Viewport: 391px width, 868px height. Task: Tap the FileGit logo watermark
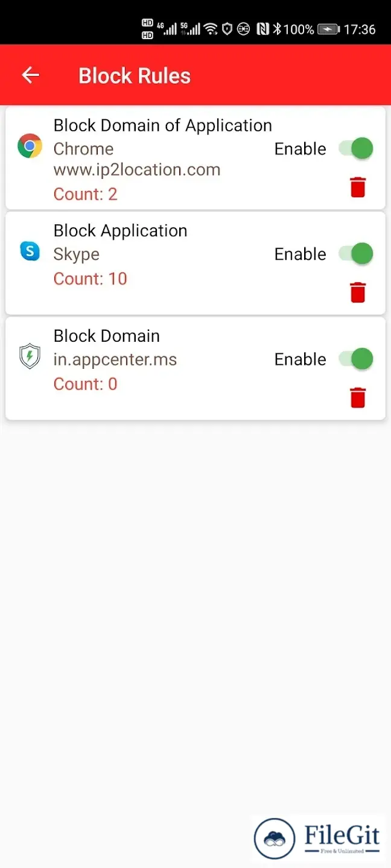[317, 838]
